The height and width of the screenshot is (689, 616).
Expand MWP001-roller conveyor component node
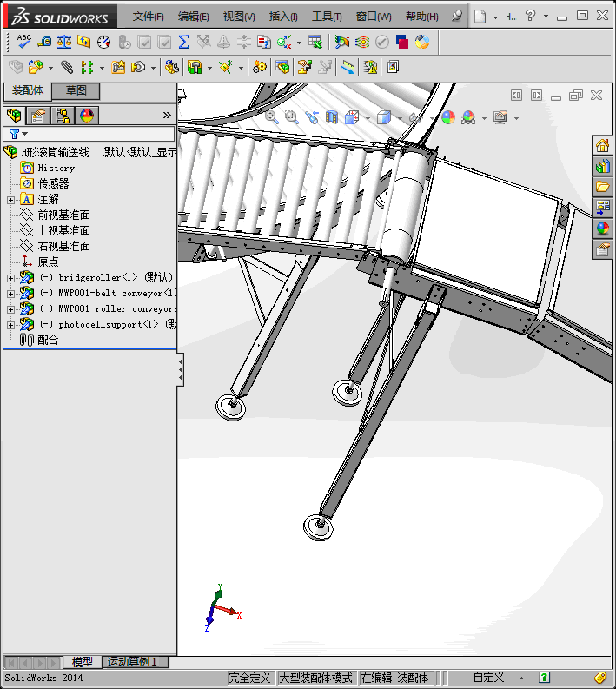click(11, 309)
